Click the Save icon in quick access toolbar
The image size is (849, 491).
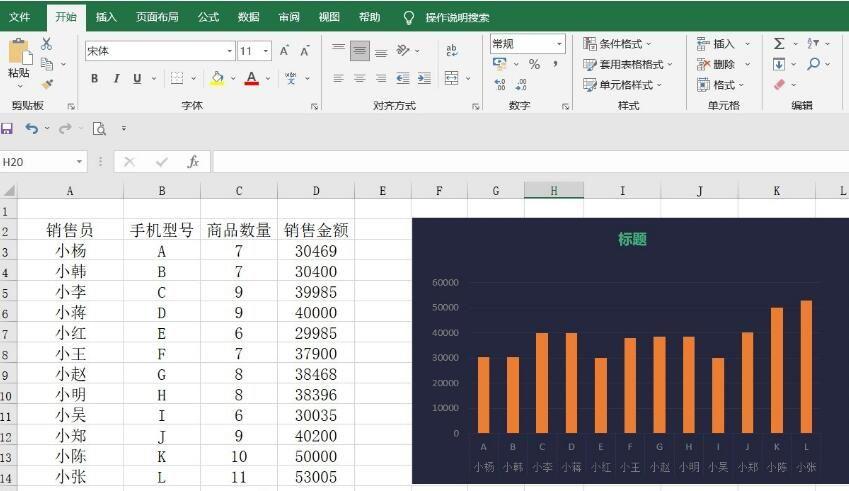click(x=6, y=128)
